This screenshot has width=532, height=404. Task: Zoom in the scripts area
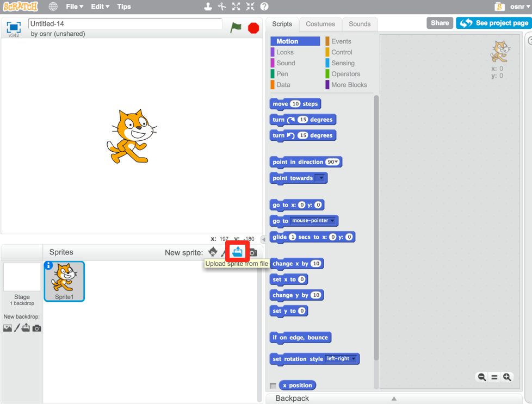(507, 377)
